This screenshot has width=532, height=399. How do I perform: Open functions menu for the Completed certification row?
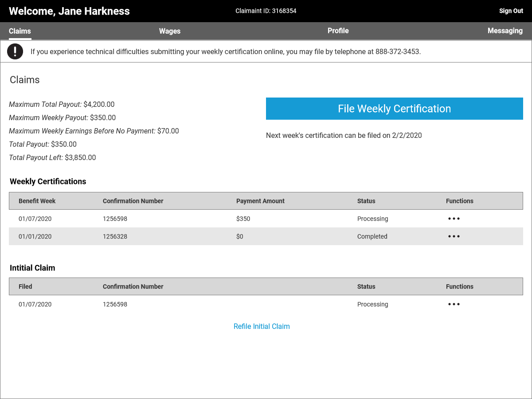[x=454, y=236]
